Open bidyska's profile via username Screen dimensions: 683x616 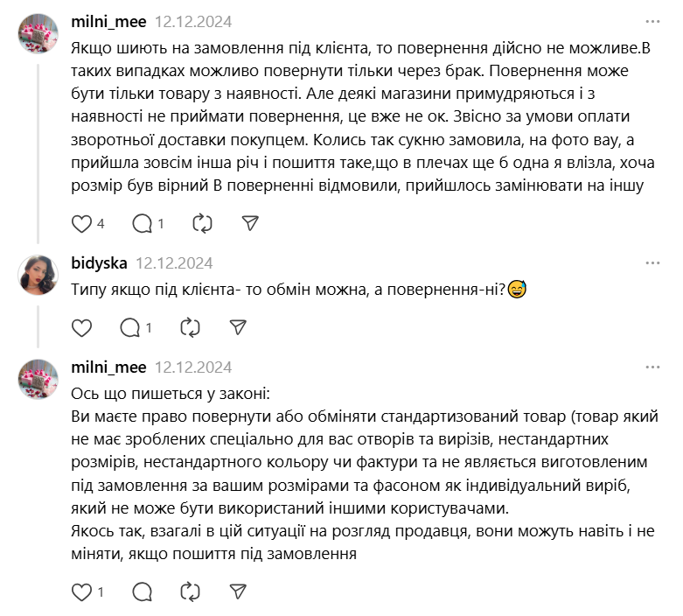tap(99, 262)
